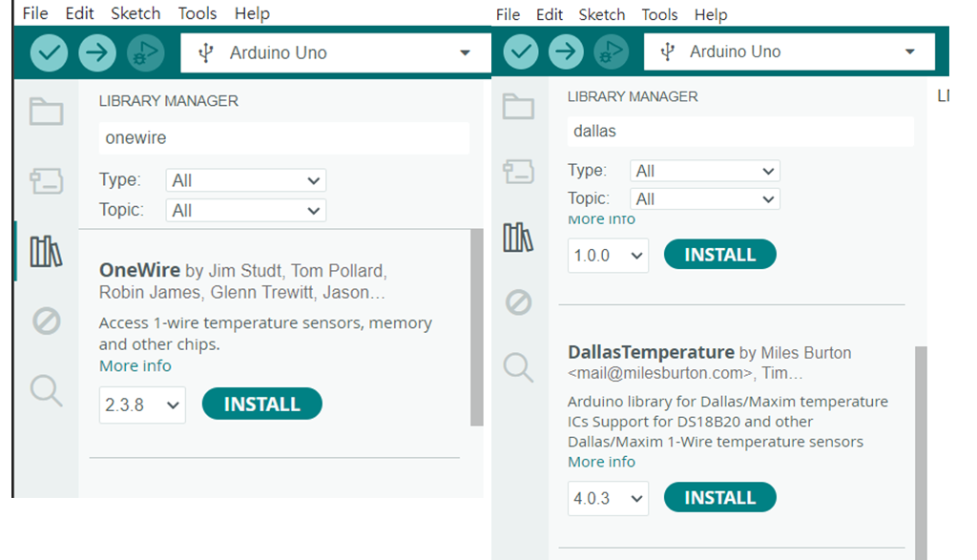Click scrollbar in left library list
The image size is (977, 560).
tap(477, 327)
